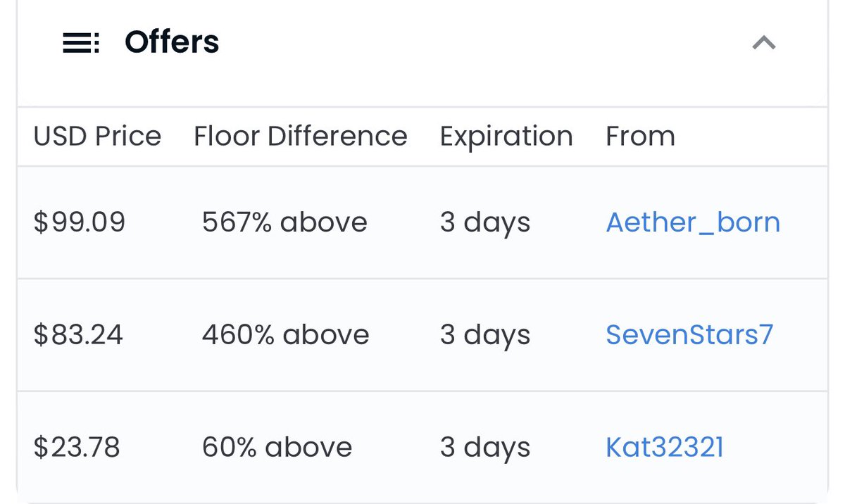Select the $99.09 offer price
845x504 pixels.
coord(80,222)
